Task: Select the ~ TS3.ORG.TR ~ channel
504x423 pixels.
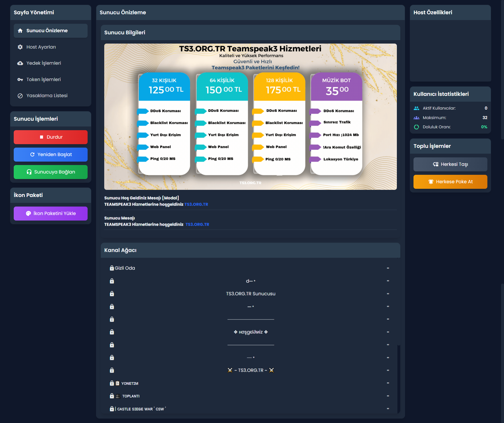Action: coord(251,370)
